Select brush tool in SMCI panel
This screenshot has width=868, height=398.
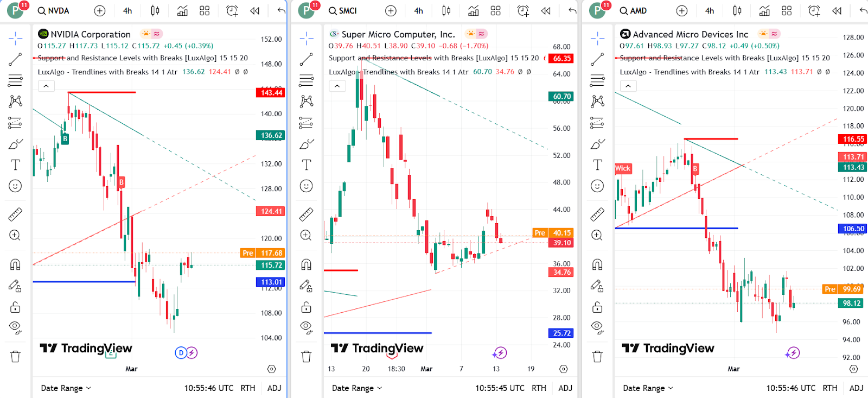pos(306,144)
